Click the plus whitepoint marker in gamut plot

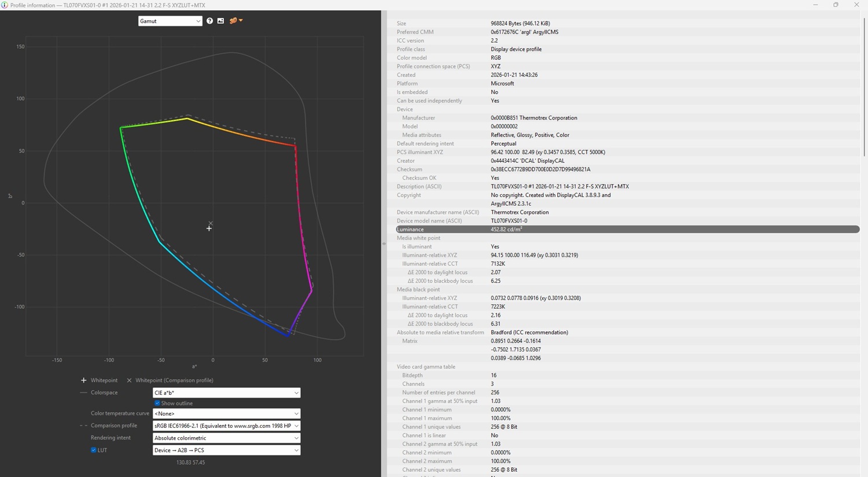pyautogui.click(x=209, y=228)
